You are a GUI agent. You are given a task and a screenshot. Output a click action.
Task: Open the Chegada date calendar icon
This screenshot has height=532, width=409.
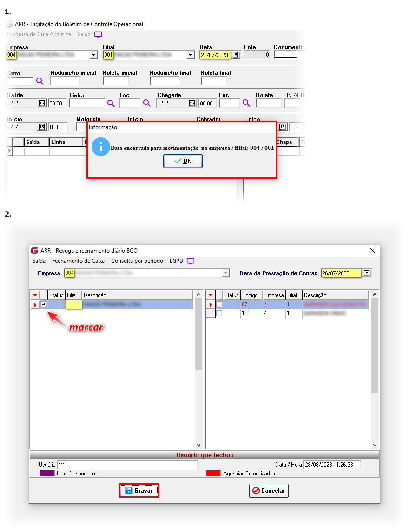pyautogui.click(x=192, y=103)
